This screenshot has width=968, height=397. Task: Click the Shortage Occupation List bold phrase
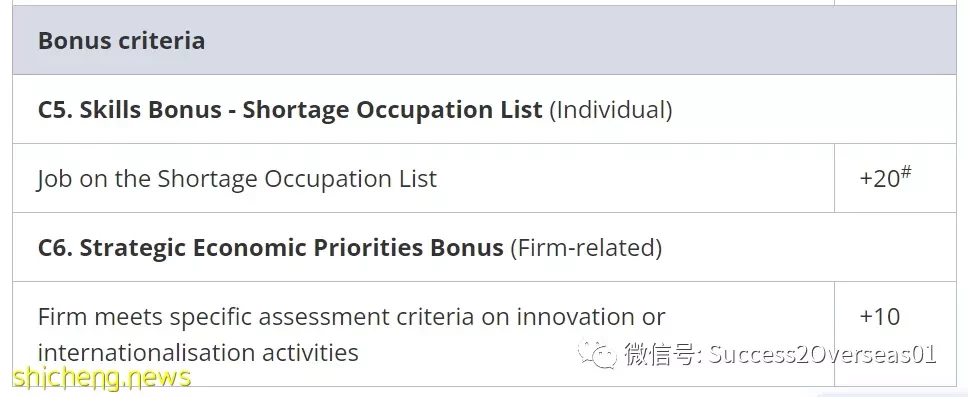(392, 110)
